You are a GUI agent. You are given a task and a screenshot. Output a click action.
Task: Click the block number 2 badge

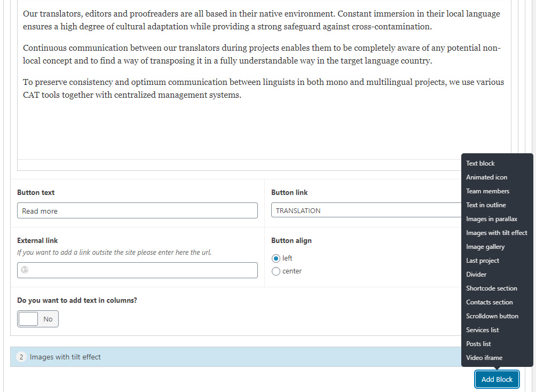click(x=21, y=357)
